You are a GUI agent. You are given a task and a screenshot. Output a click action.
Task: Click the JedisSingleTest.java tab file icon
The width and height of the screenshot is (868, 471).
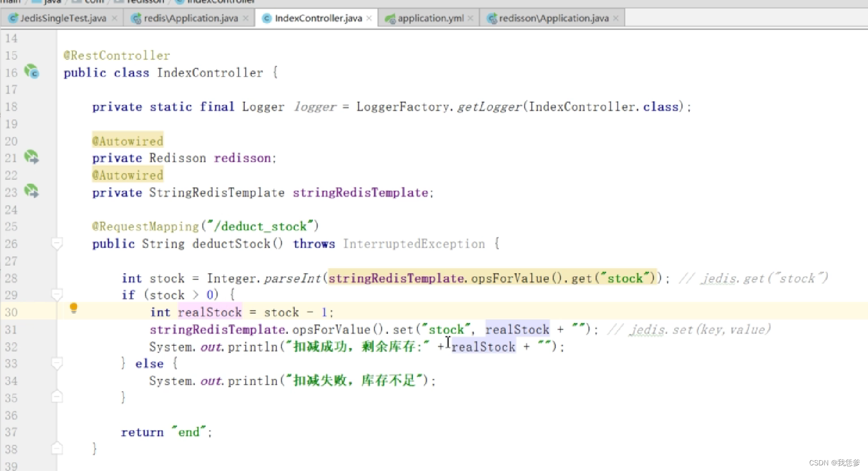pos(13,18)
